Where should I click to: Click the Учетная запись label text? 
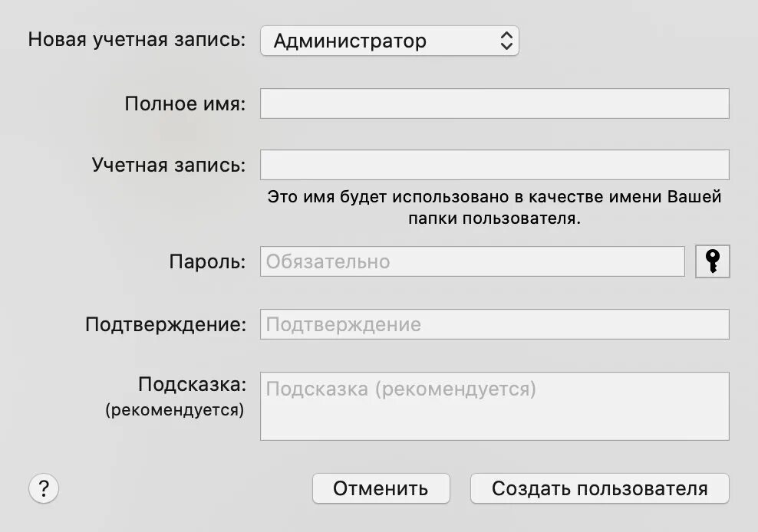(169, 166)
